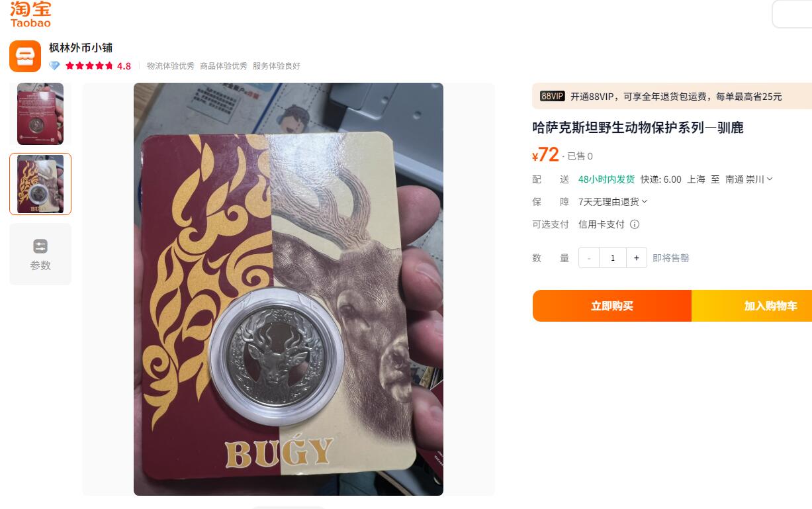View the main BUGY coin product image

pyautogui.click(x=289, y=289)
